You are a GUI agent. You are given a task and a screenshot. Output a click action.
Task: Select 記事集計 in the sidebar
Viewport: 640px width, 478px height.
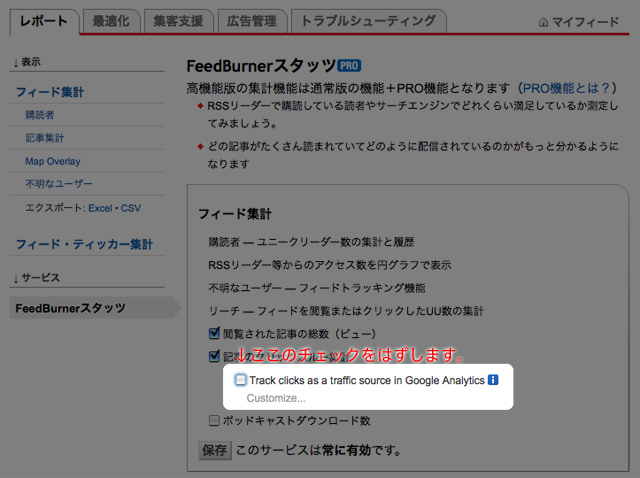[45, 138]
